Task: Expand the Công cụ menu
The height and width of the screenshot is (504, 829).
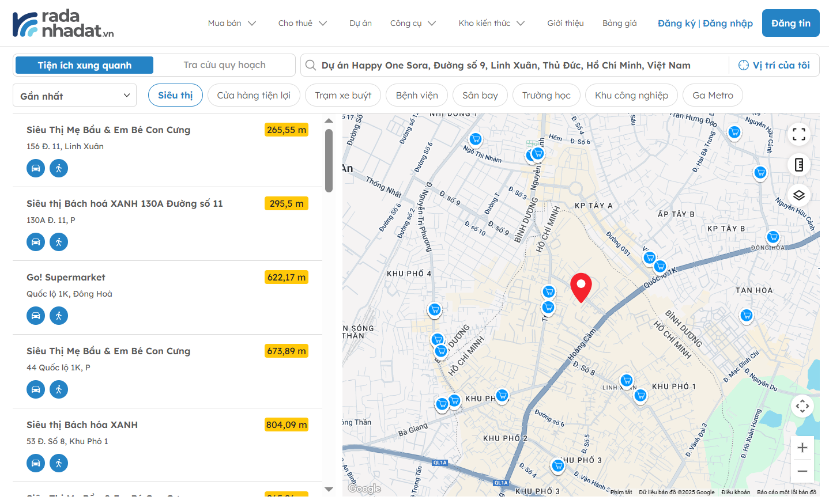Action: tap(413, 23)
